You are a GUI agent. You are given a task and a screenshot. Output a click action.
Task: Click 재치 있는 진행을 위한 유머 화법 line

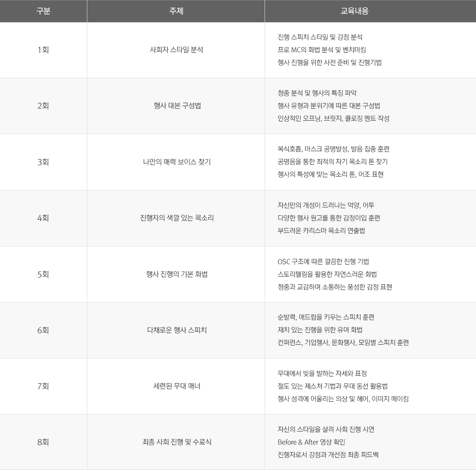pyautogui.click(x=320, y=330)
